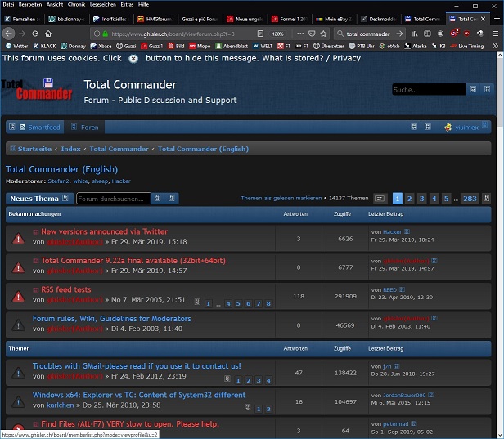Switch to the Deskmodder browser tab
Screen dimensions: 504x439
(379, 19)
